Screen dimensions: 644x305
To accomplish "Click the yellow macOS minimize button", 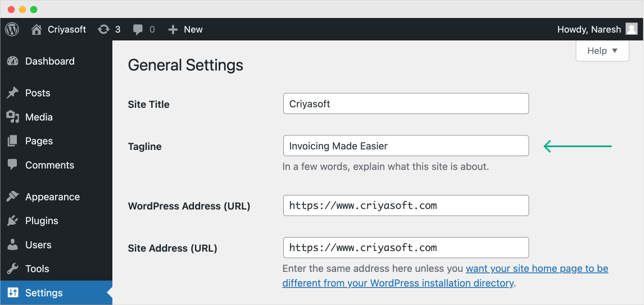I will click(x=22, y=10).
